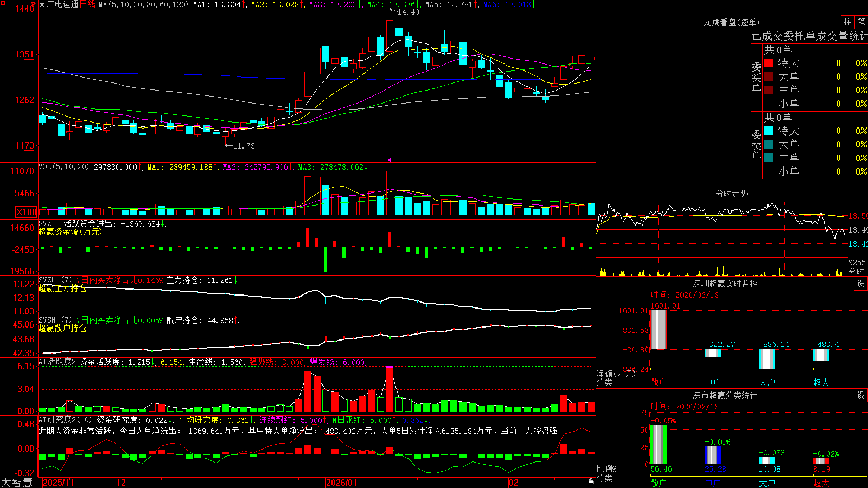Click 中户 label in 深市超赢分类统计
Image resolution: width=868 pixels, height=488 pixels.
click(713, 483)
